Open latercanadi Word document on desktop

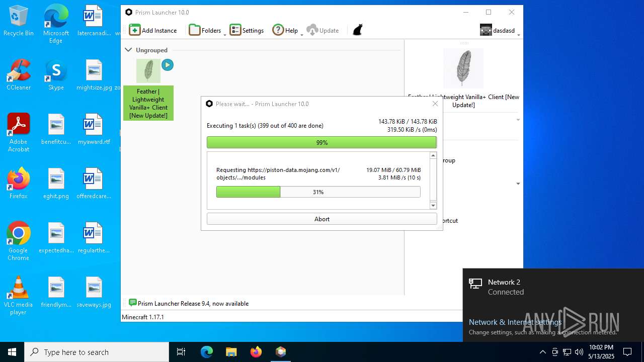tap(94, 21)
